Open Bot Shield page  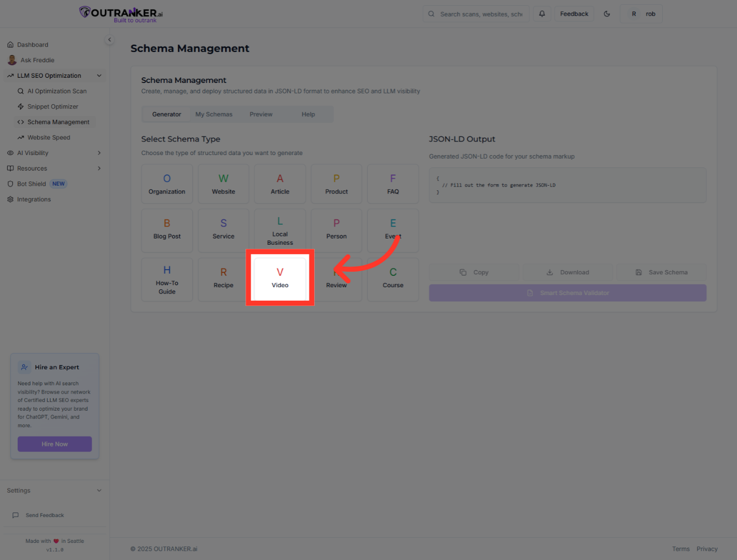click(x=31, y=184)
